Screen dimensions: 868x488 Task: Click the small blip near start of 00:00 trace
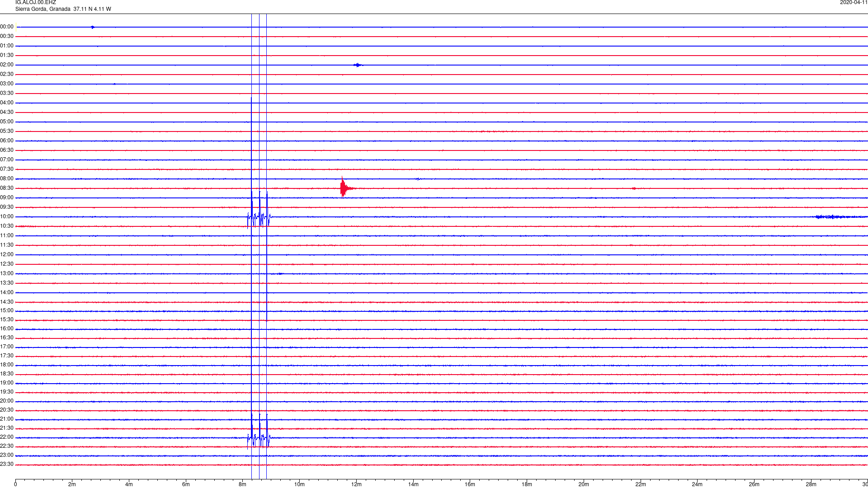click(x=93, y=27)
